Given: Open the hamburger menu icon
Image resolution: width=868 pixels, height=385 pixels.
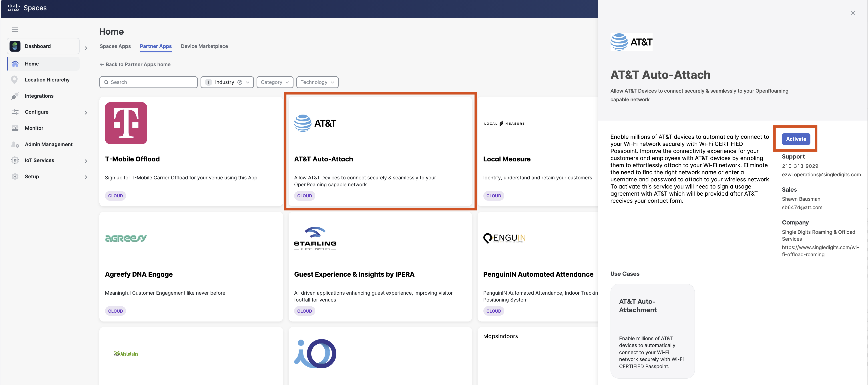Looking at the screenshot, I should click(x=15, y=29).
